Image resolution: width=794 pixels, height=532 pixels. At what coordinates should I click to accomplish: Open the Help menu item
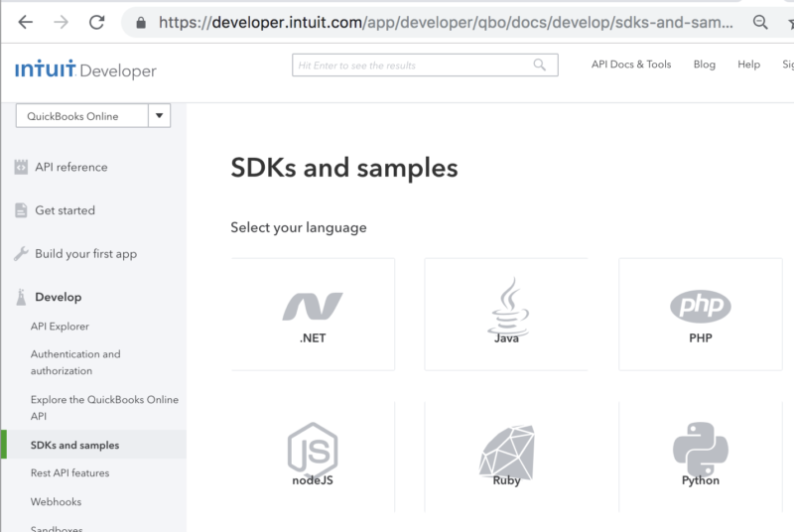749,65
